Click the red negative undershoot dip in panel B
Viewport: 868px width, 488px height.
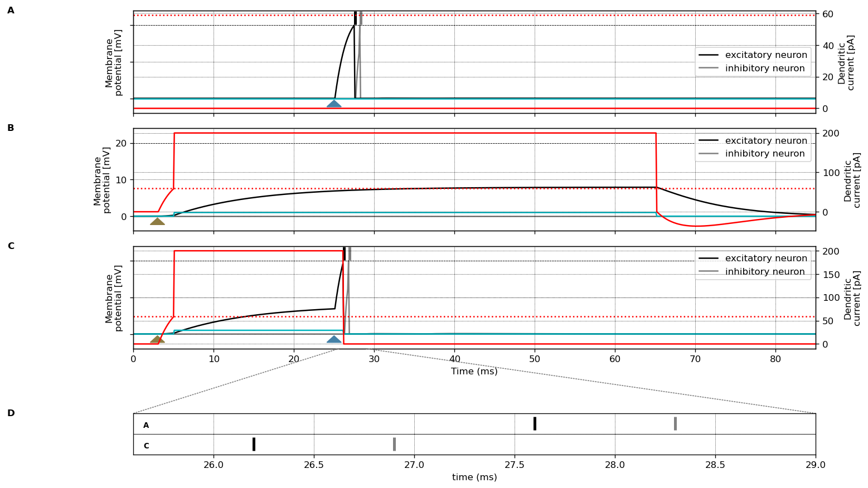click(x=695, y=226)
